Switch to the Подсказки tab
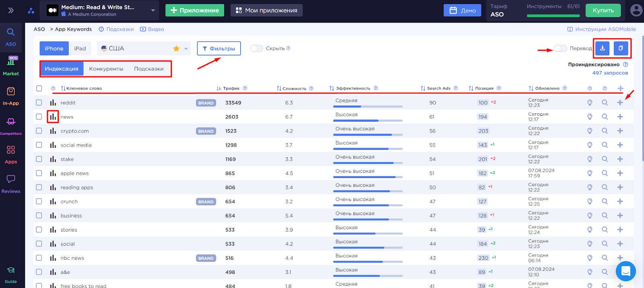Viewport: 644px width, 288px height. point(149,69)
